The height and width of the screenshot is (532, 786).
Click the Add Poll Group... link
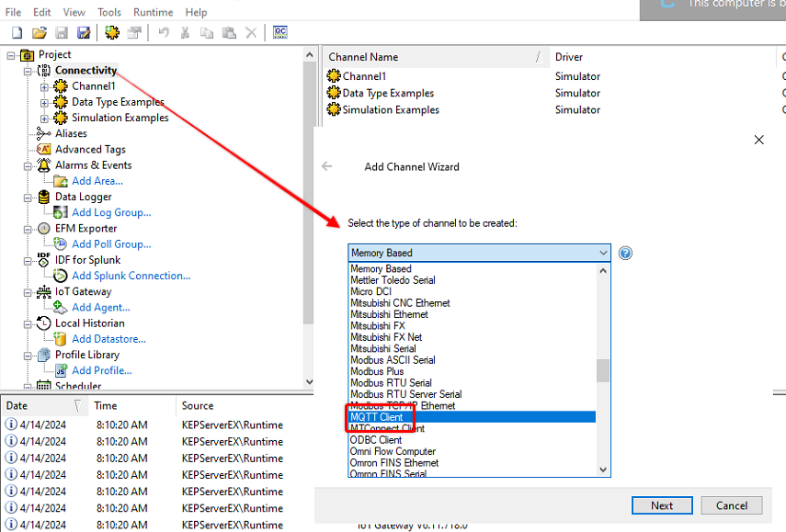[x=111, y=244]
